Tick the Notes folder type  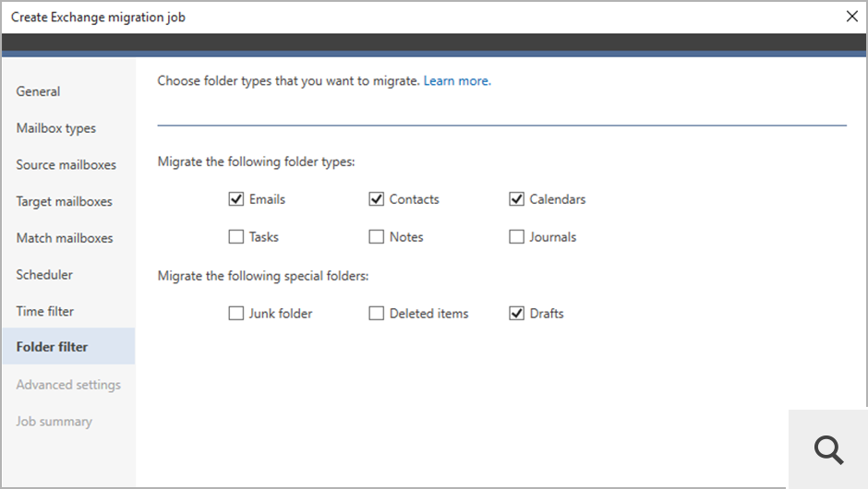tap(377, 237)
